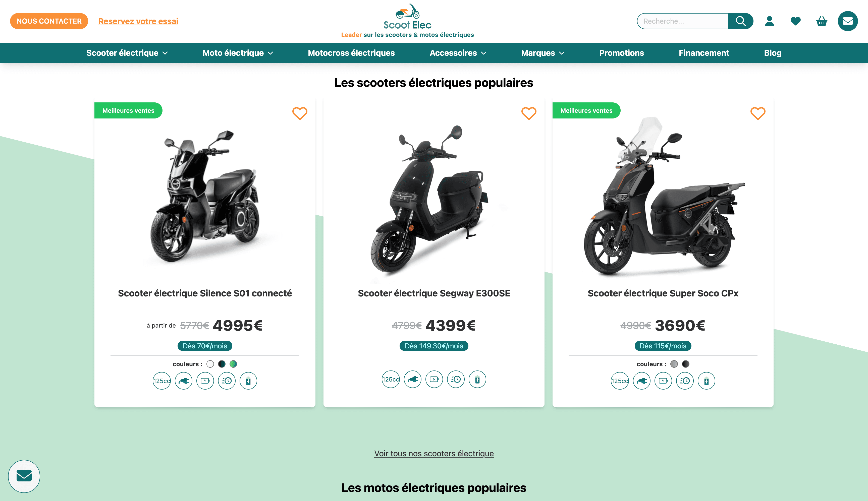Open wishlist heart icon in header
The width and height of the screenshot is (868, 501).
click(795, 21)
